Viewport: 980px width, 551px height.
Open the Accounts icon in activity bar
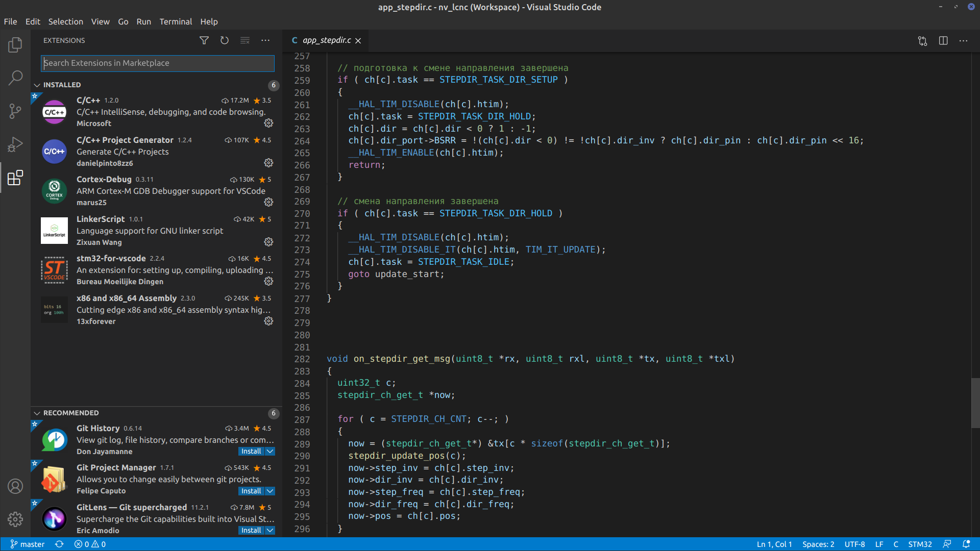coord(15,486)
